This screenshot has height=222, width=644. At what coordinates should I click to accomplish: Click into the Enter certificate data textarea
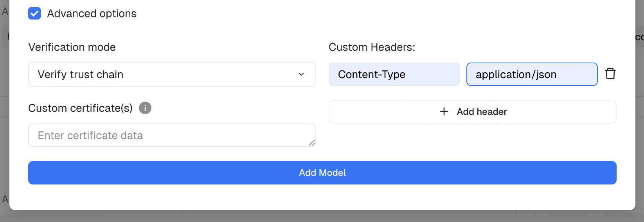[x=172, y=135]
